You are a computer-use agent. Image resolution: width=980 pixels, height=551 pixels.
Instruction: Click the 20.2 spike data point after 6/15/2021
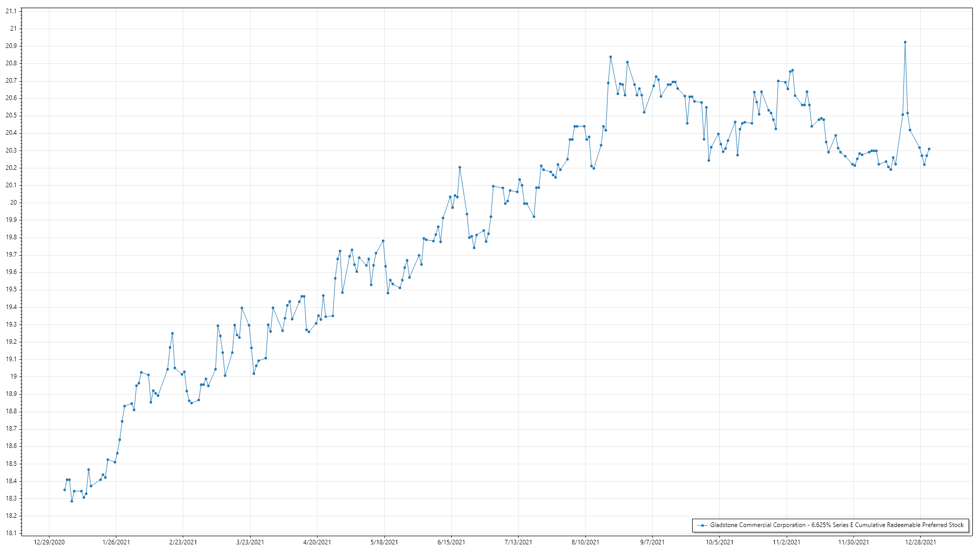point(459,167)
